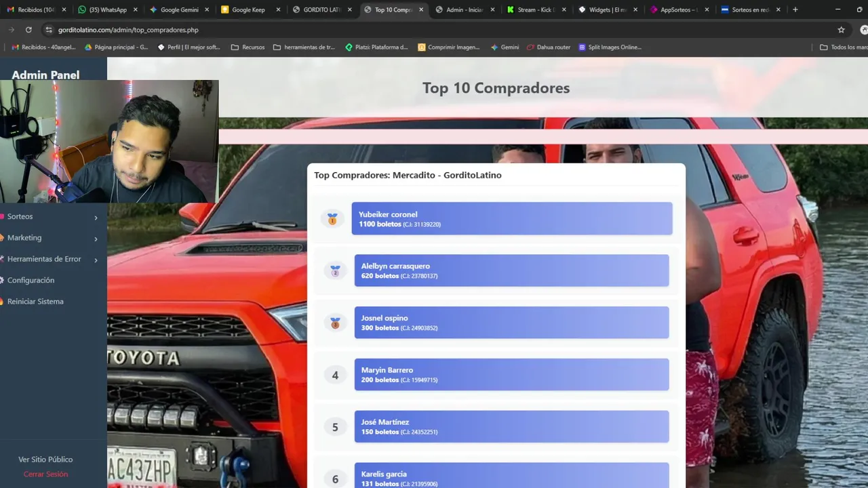The image size is (868, 488).
Task: Open the Página principal Drive bookmark
Action: tap(117, 47)
